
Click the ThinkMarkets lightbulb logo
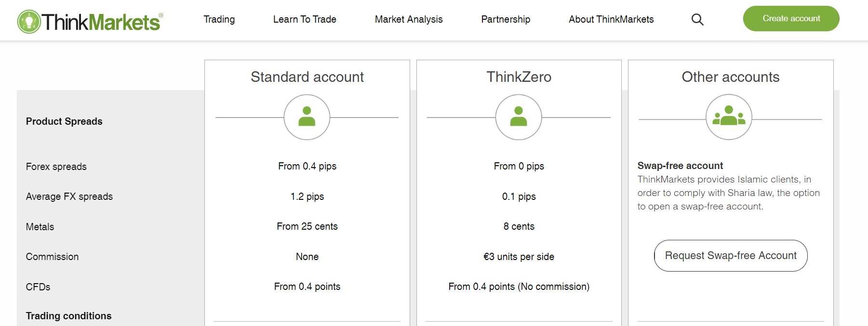29,22
